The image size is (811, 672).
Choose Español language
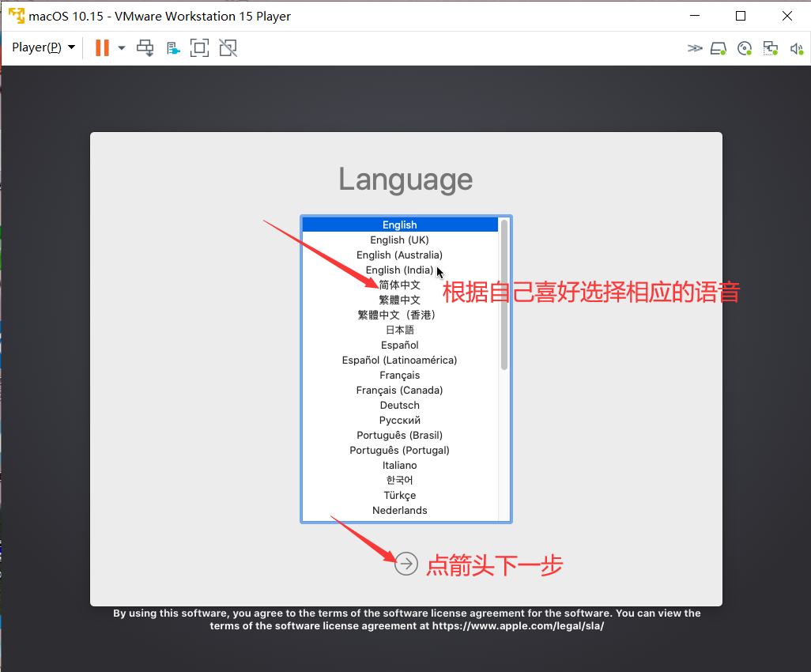pos(400,345)
